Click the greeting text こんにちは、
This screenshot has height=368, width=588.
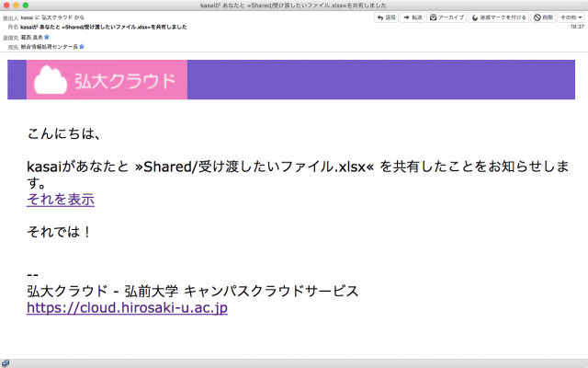(64, 133)
